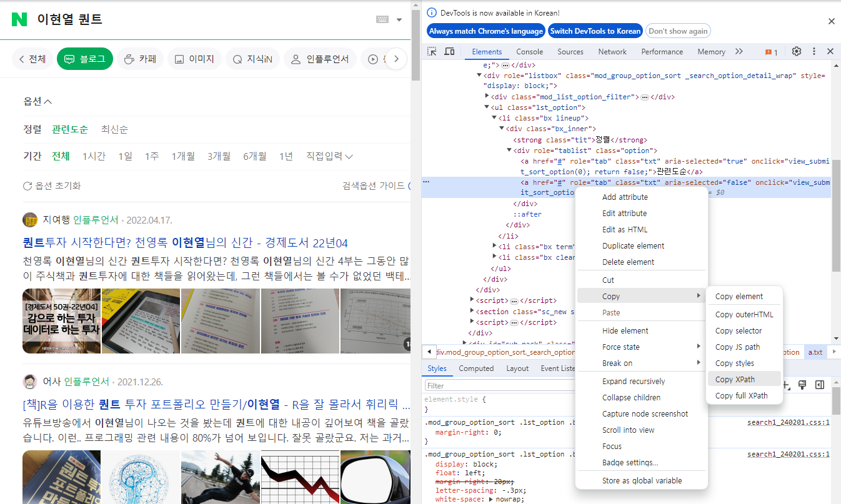Select the 전체 period filter

pos(61,156)
